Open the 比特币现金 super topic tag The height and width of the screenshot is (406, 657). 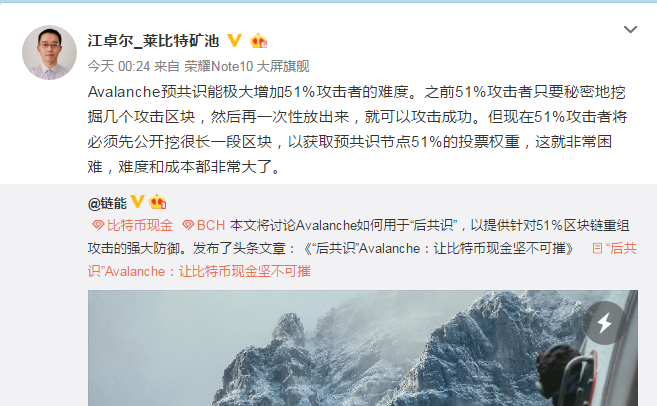(140, 225)
